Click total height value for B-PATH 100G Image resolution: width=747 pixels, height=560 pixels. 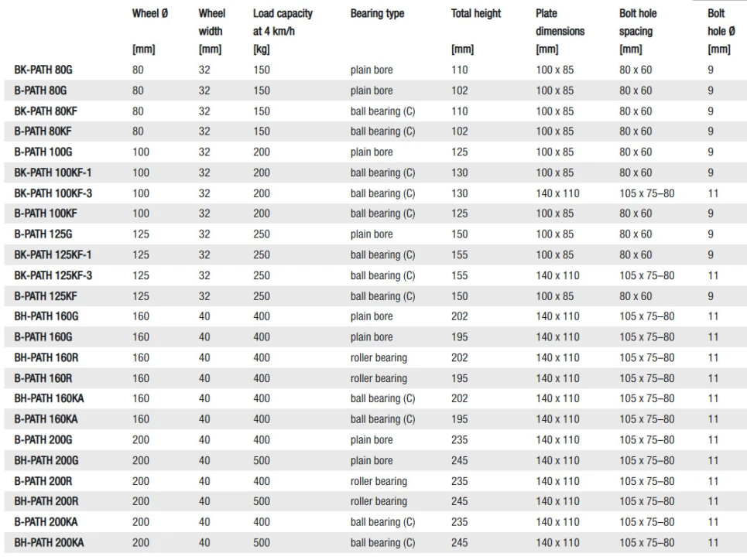460,152
